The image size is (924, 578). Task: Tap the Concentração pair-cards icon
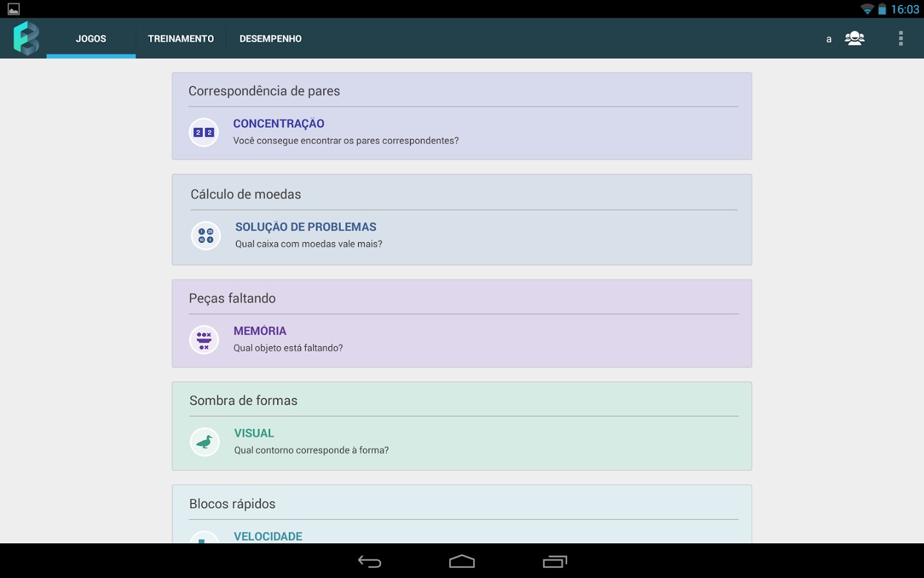point(204,132)
